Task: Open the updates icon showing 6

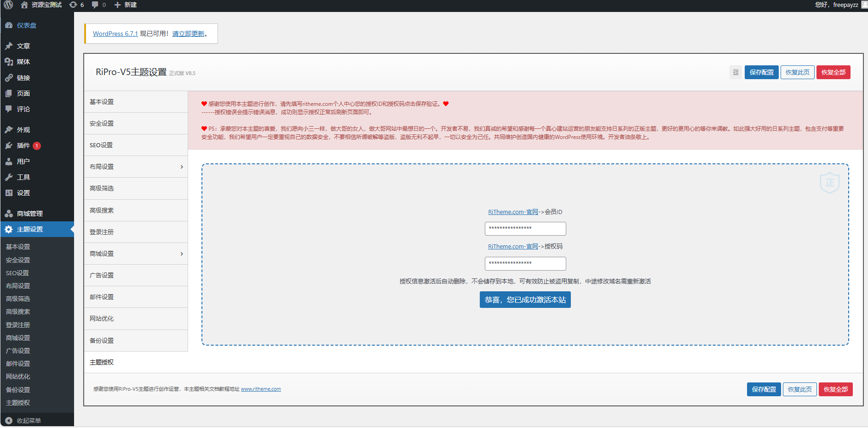Action: tap(73, 5)
